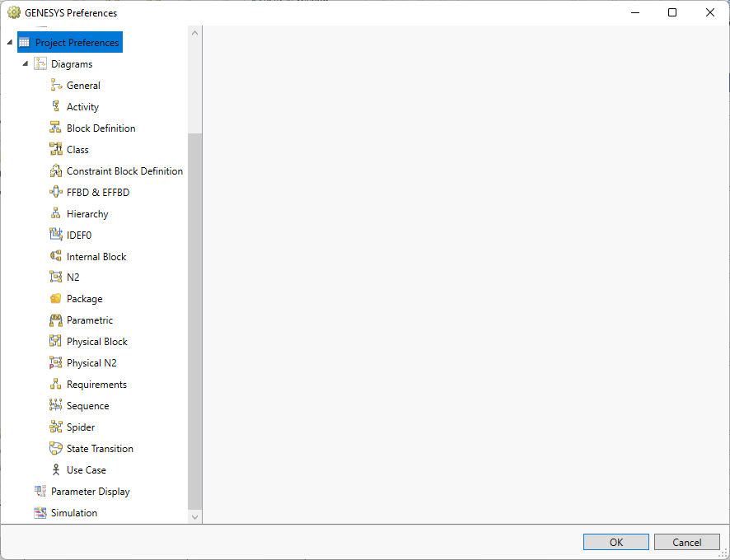Screen dimensions: 730x560
Task: Click the tree scrollbar down arrow
Action: (195, 517)
